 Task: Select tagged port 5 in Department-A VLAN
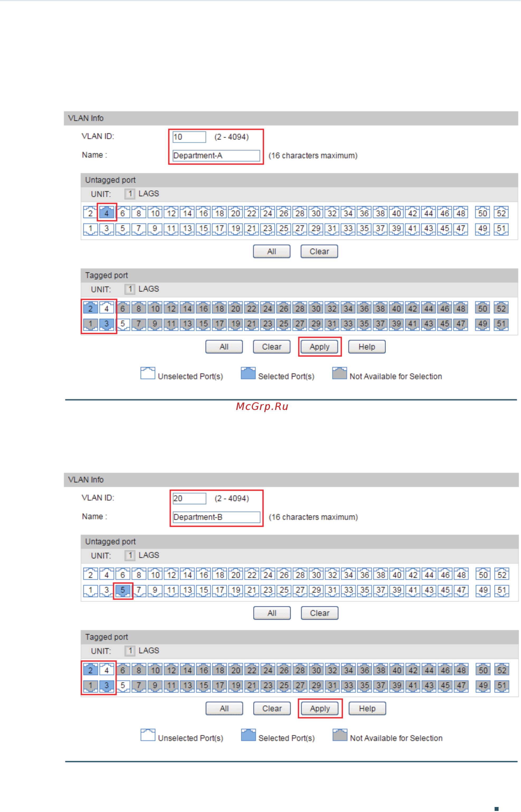[x=123, y=324]
